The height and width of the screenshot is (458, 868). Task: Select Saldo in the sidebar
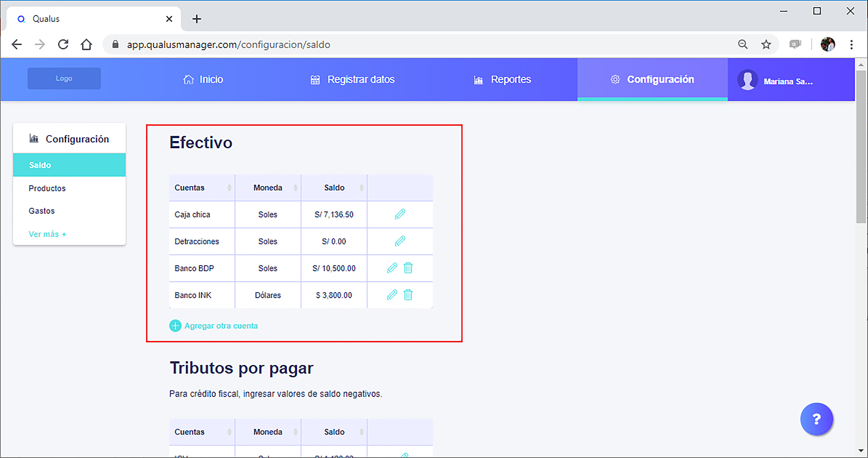(69, 165)
